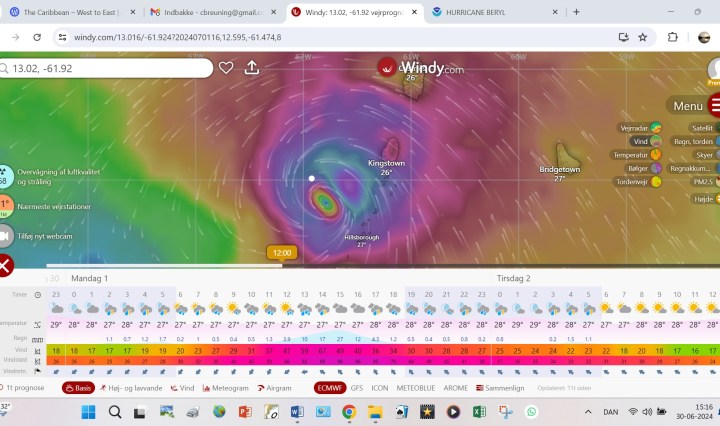Click the Satellit layer button

click(701, 128)
